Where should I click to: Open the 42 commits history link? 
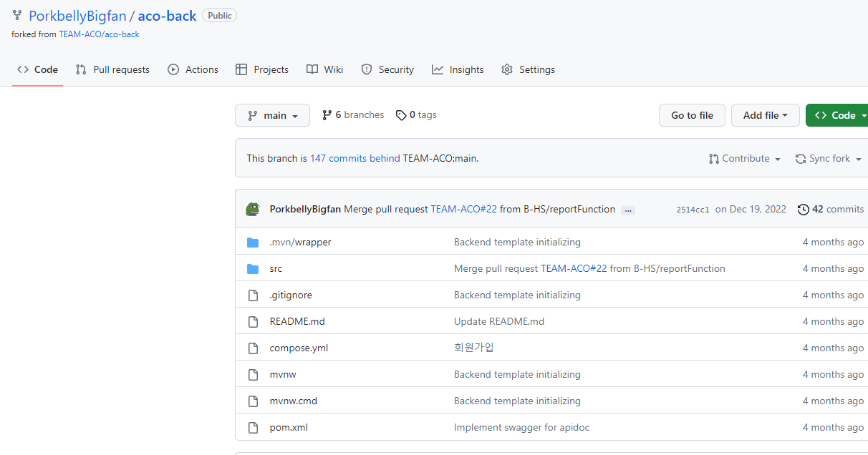tap(831, 210)
